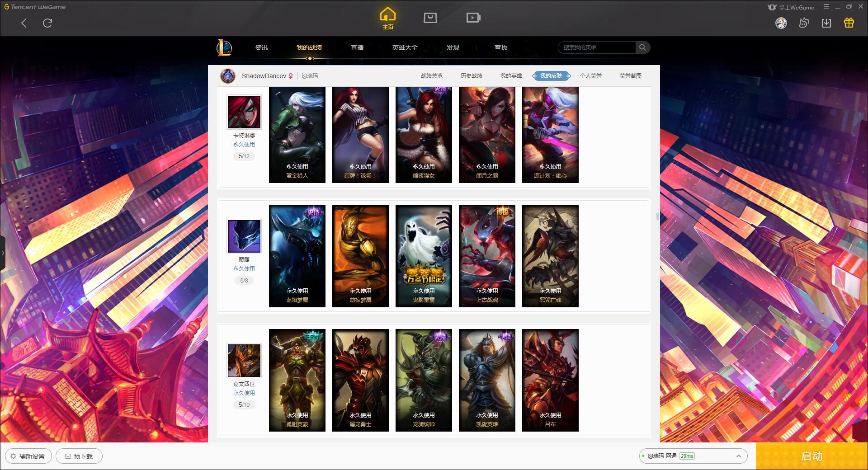Image resolution: width=868 pixels, height=470 pixels.
Task: Open the 源计划：雄心 skin card
Action: click(x=550, y=135)
